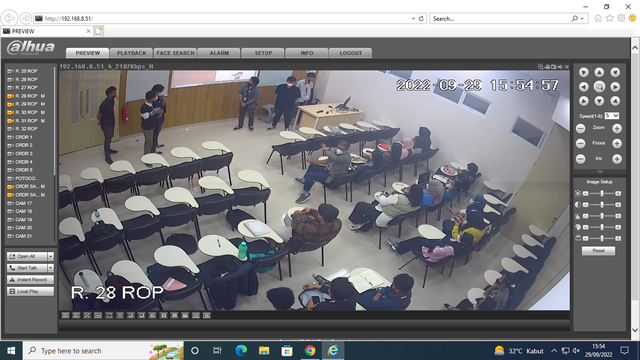Click the LOGOUT tab
The image size is (640, 360).
[x=351, y=53]
